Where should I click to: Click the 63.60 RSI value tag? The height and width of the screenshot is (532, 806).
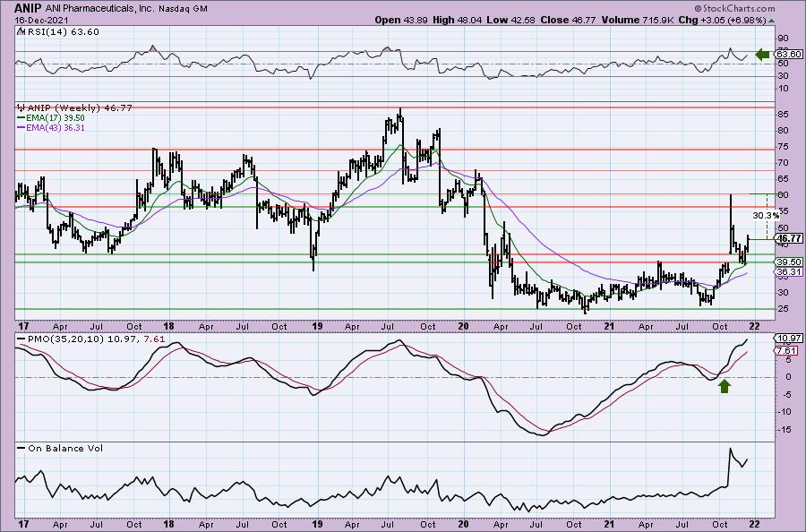pos(789,54)
